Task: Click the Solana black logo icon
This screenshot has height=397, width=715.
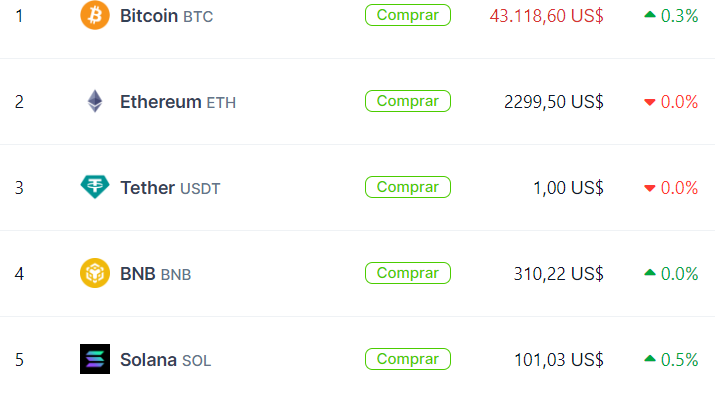Action: (x=95, y=359)
